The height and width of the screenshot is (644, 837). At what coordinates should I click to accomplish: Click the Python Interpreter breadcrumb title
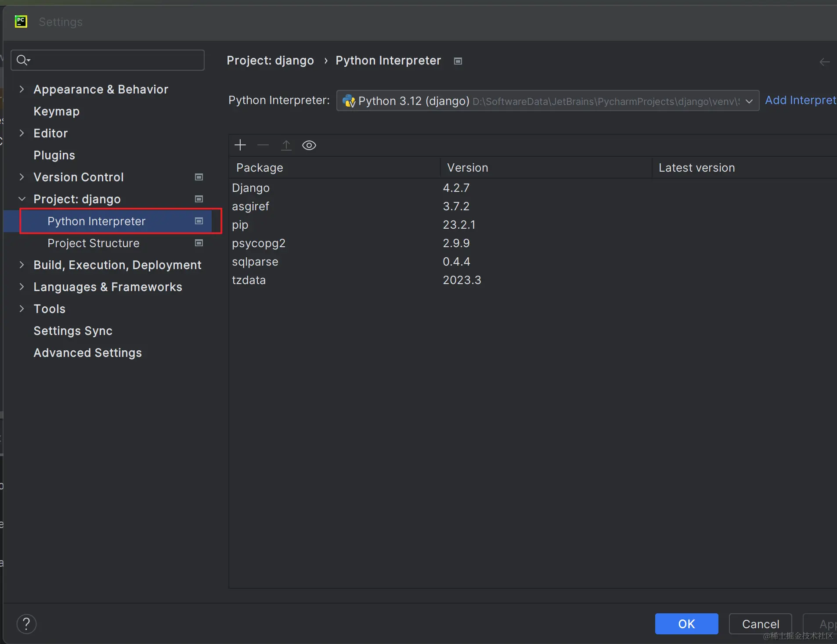(388, 61)
